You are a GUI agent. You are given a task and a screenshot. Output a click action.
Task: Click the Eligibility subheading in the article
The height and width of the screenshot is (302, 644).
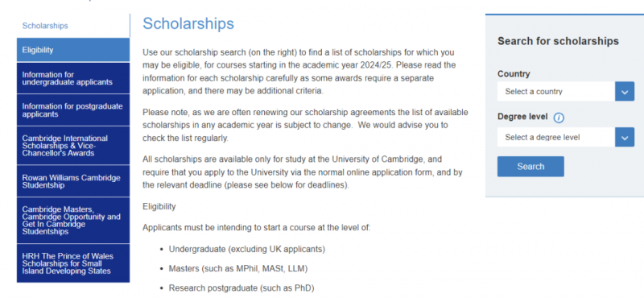tap(159, 206)
